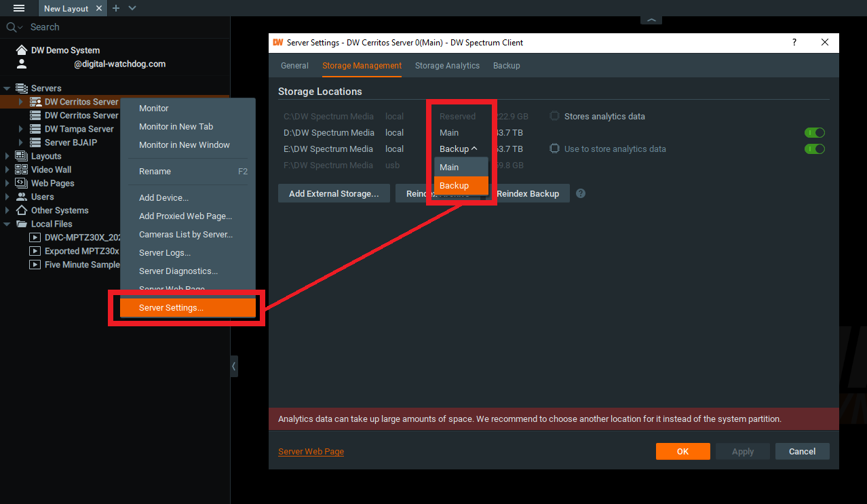Click the Web Pages icon in resource tree
The width and height of the screenshot is (867, 504).
(x=21, y=182)
